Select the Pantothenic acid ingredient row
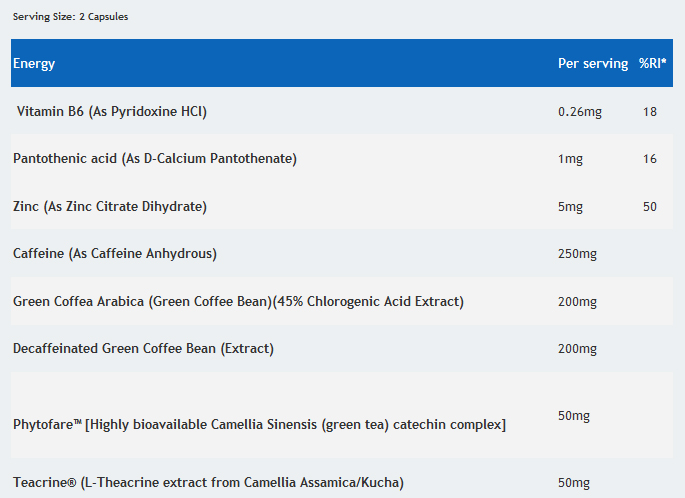This screenshot has width=685, height=498. [155, 159]
